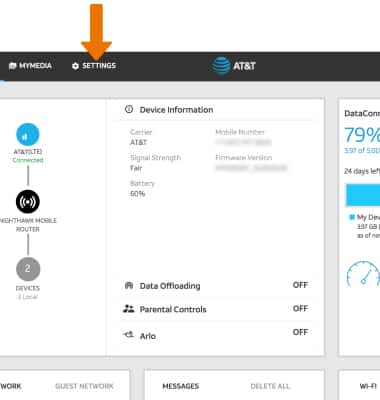Select the AT&T LTE signal icon
This screenshot has width=380, height=400.
coord(28,135)
